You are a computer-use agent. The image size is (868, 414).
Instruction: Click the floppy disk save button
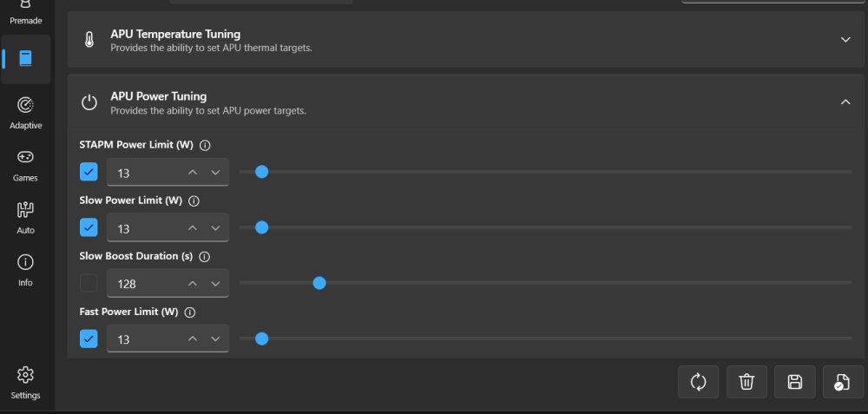[x=795, y=382]
